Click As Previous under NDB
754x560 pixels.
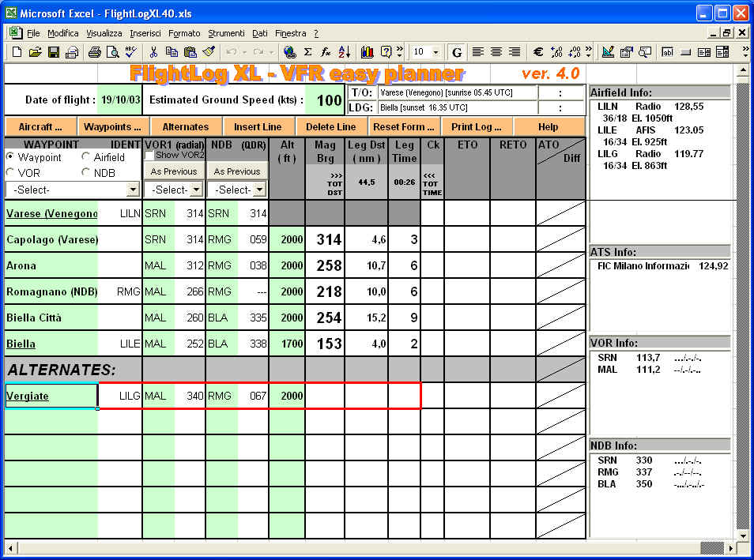click(x=237, y=171)
